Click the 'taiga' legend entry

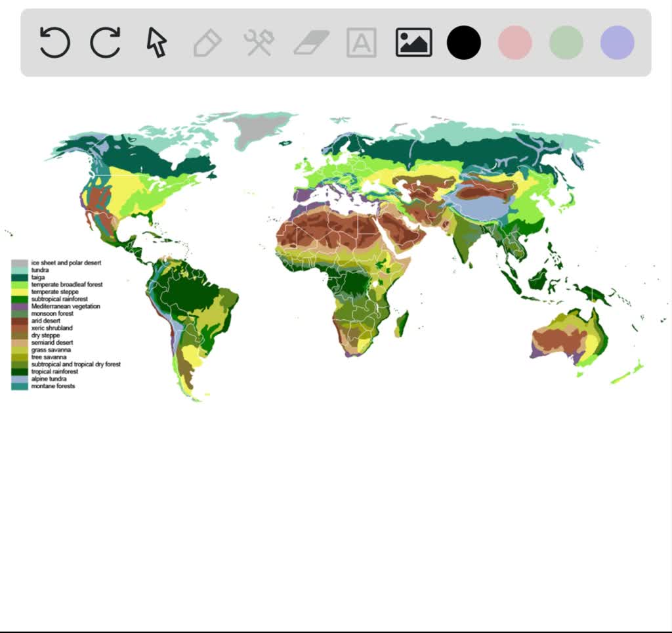pos(37,276)
